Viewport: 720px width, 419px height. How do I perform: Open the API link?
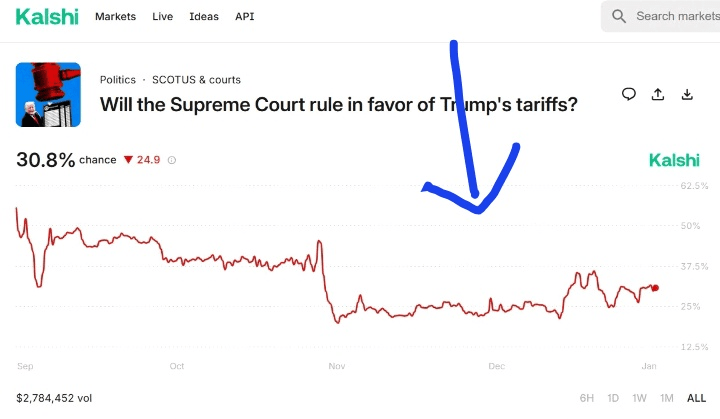[x=244, y=17]
